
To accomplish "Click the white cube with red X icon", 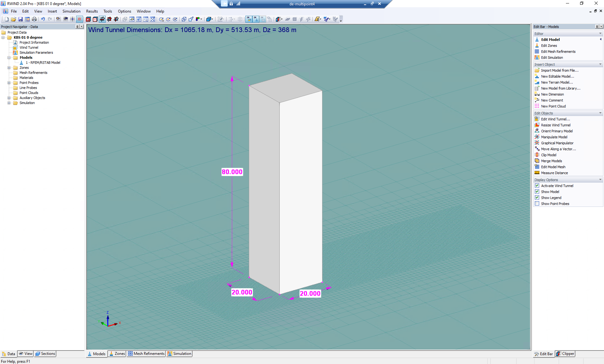I will point(95,19).
